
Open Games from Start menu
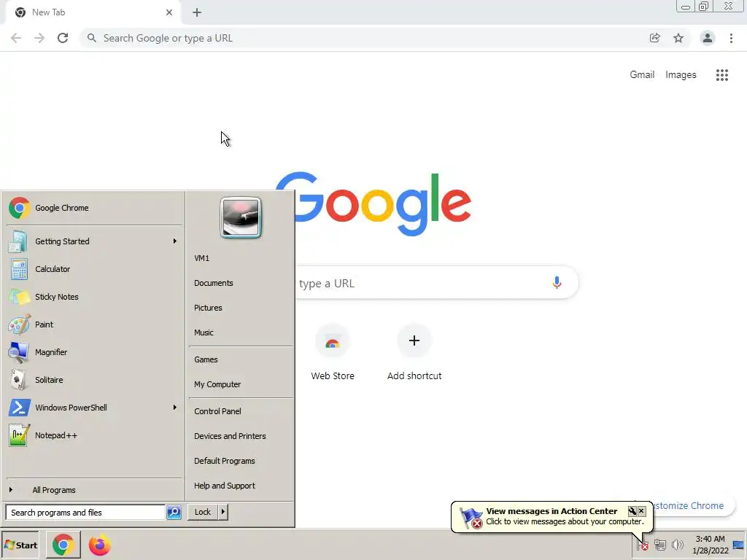[240, 359]
